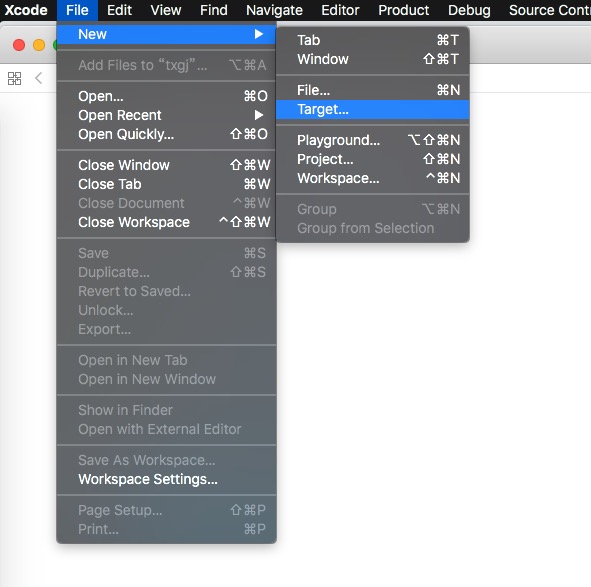Select Close Tab in File menu
Screen dimensions: 591x587
166,184
